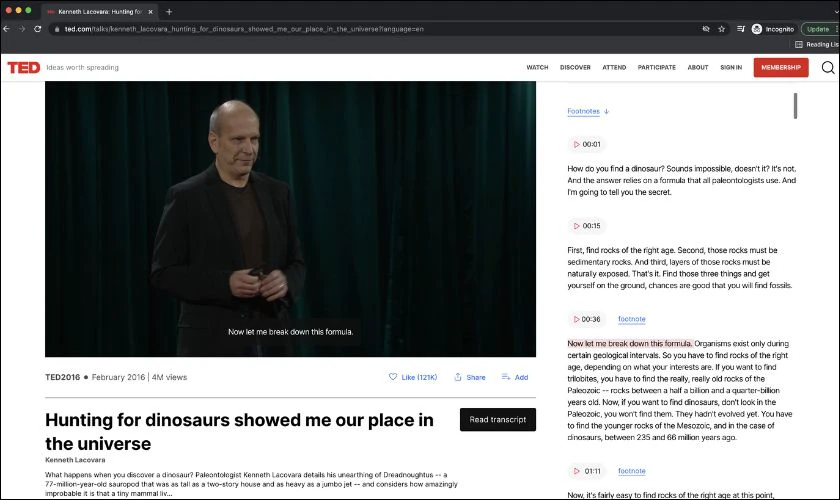840x500 pixels.
Task: Click the Read transcript button
Action: click(x=498, y=420)
